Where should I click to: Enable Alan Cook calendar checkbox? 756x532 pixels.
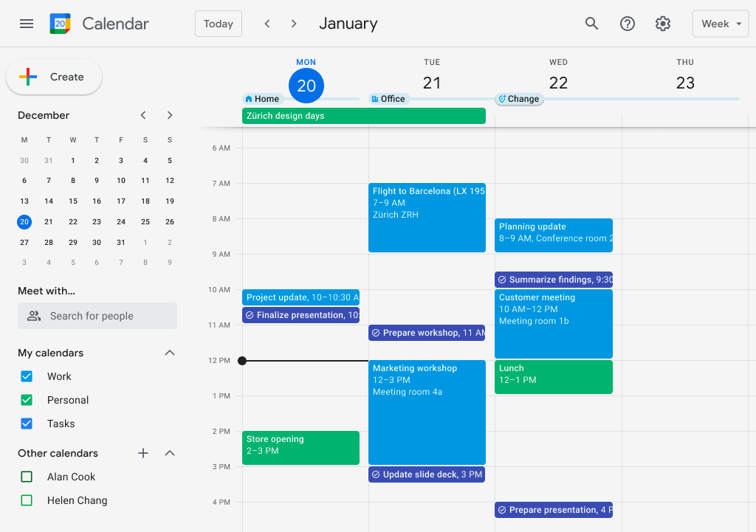coord(27,477)
